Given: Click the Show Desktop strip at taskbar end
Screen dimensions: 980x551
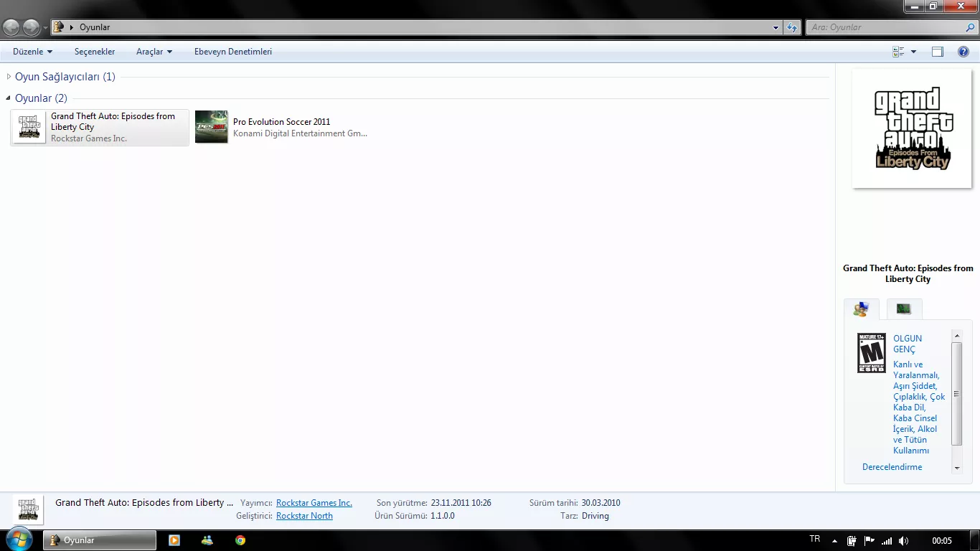Looking at the screenshot, I should (975, 540).
